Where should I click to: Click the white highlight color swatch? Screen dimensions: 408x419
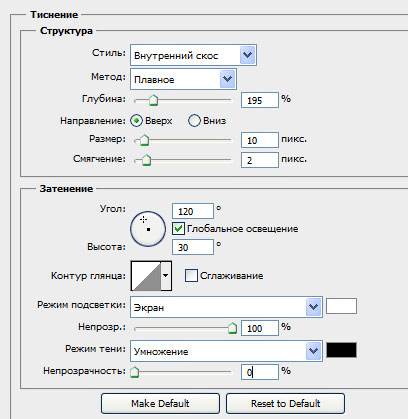[x=341, y=306]
